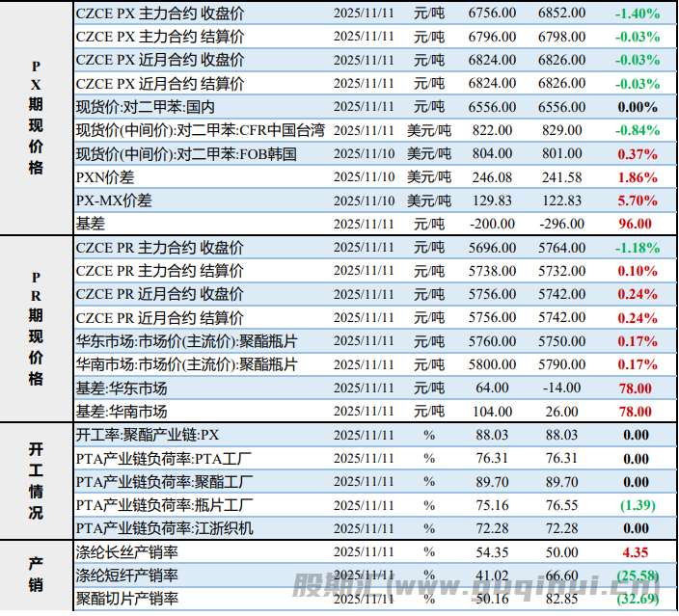Select the 华南市场 聚酯瓶片 market price label
679x616 pixels.
click(186, 364)
